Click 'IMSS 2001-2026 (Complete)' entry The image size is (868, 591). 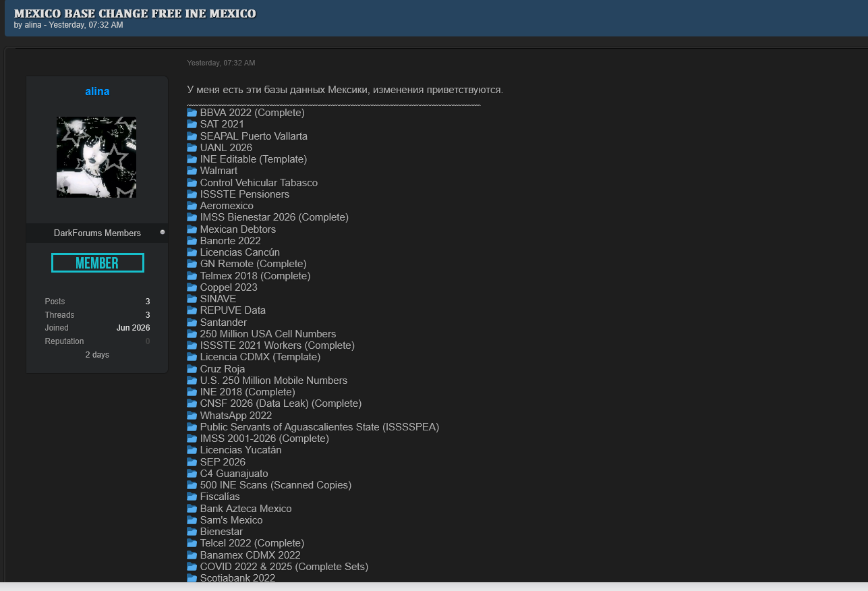pos(264,439)
